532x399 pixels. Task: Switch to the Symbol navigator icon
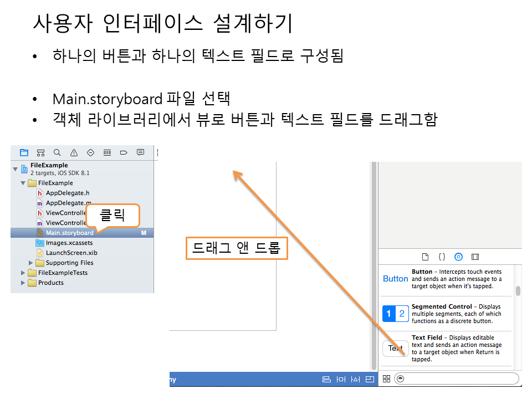coord(40,152)
